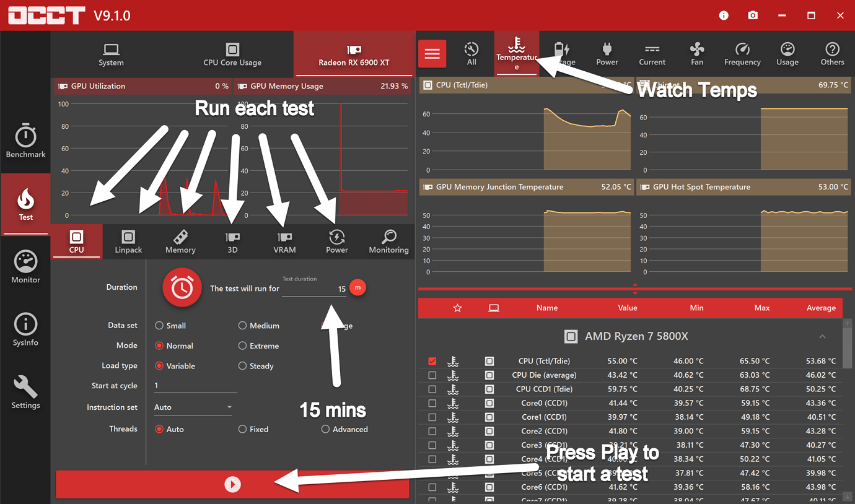The width and height of the screenshot is (855, 504).
Task: Select the VRAM test tab
Action: click(x=284, y=241)
